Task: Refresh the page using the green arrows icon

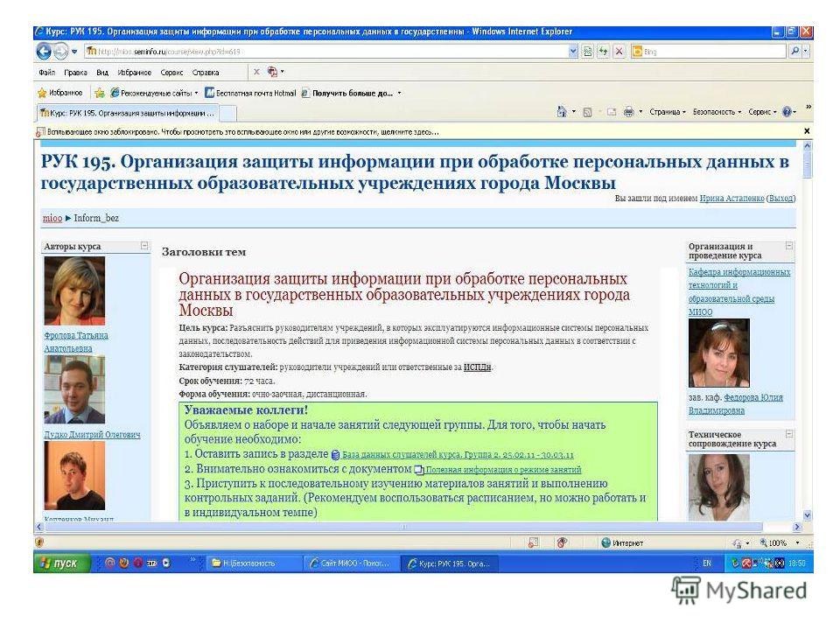Action: 603,52
